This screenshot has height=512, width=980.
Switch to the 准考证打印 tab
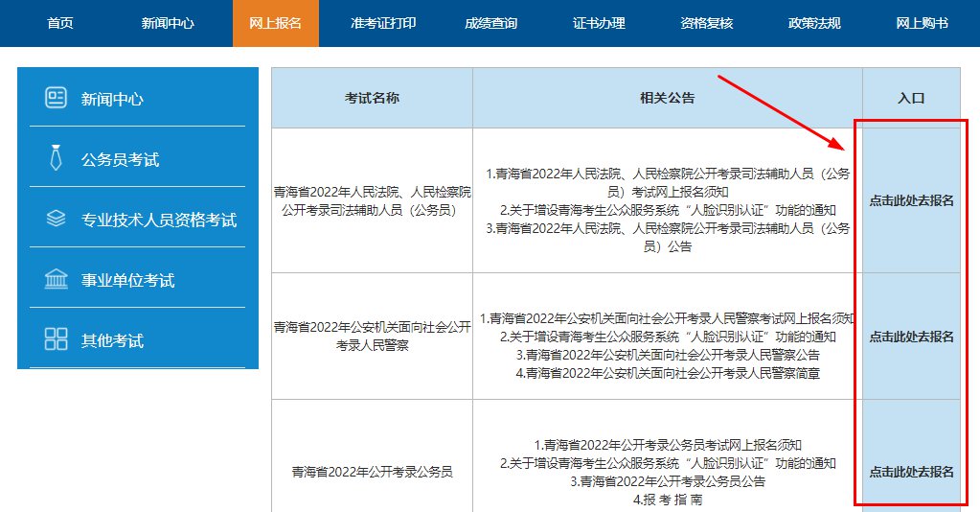383,23
